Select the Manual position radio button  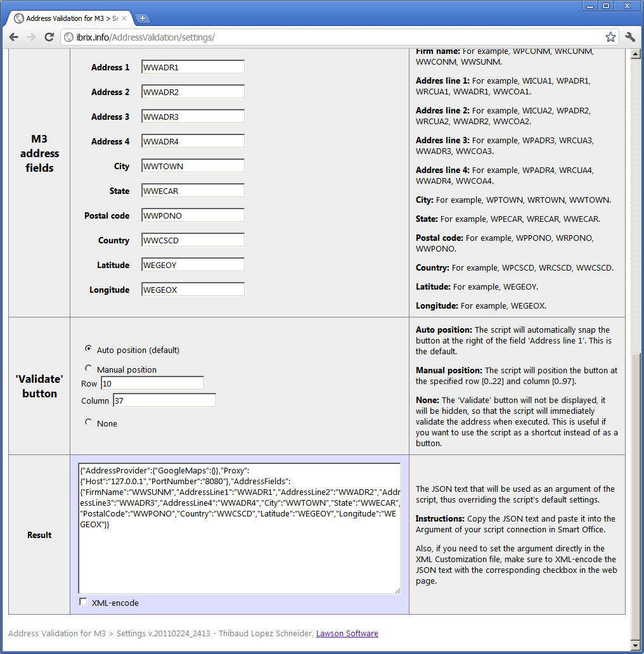click(x=88, y=368)
